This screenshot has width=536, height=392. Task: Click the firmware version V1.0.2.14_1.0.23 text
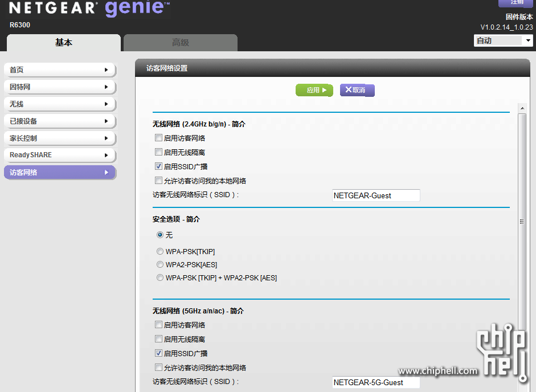tap(506, 27)
